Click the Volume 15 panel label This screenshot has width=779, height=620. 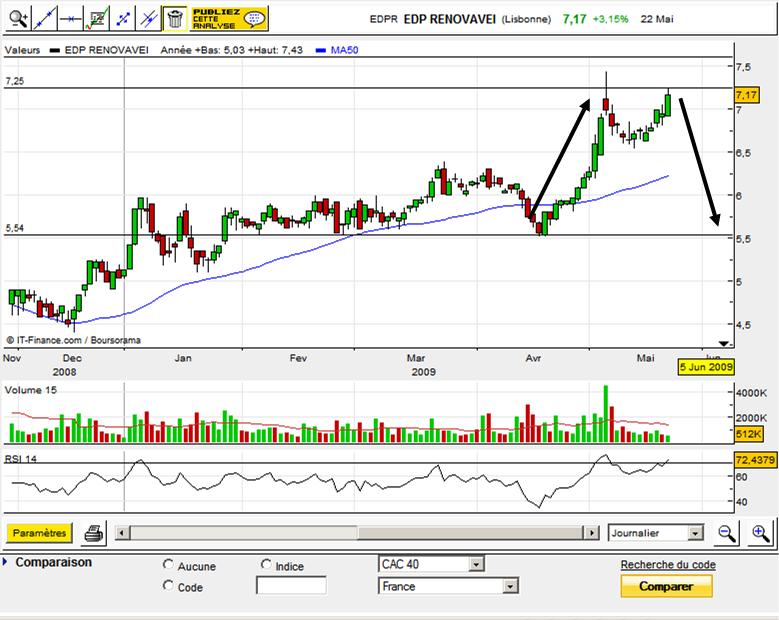point(31,390)
